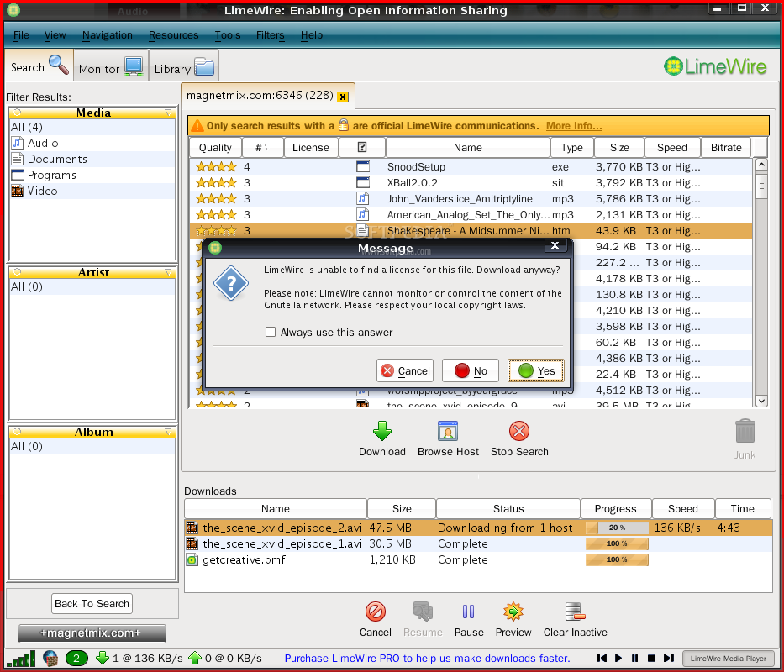Filter results by Programs media

click(92, 175)
